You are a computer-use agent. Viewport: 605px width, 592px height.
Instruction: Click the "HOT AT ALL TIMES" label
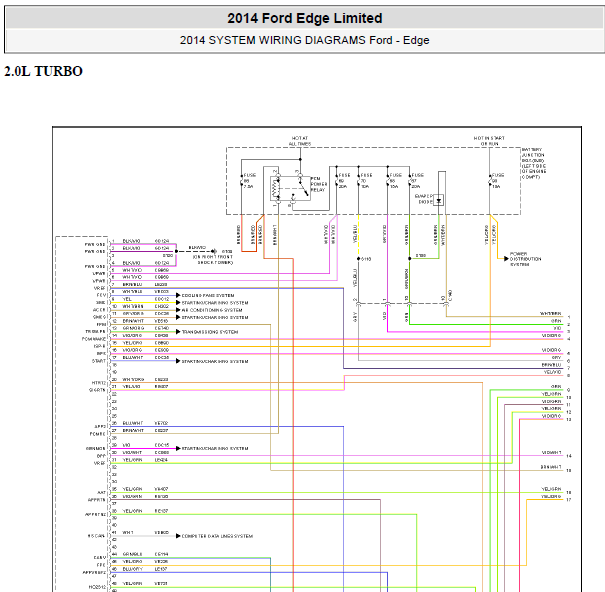click(300, 141)
